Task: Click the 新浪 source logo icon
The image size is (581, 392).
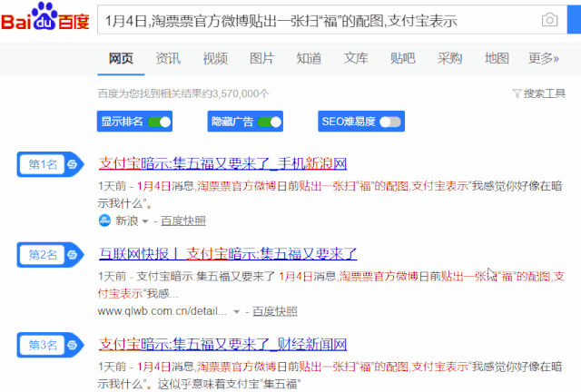Action: tap(104, 220)
